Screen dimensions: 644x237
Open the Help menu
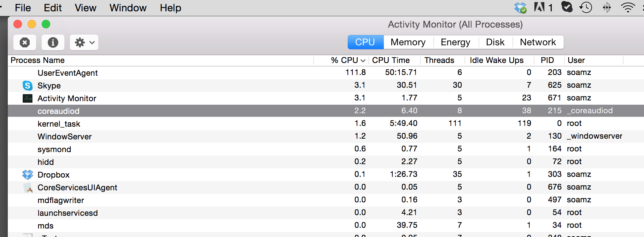point(170,8)
